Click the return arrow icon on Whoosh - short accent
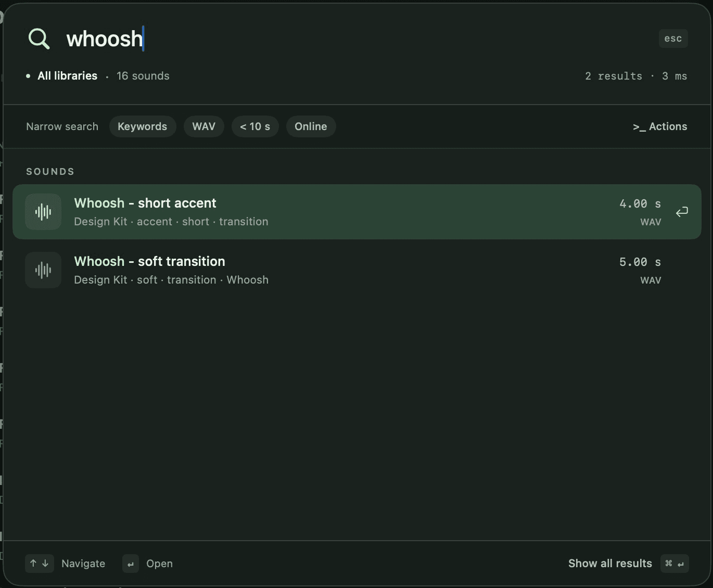This screenshot has height=588, width=713. click(682, 212)
